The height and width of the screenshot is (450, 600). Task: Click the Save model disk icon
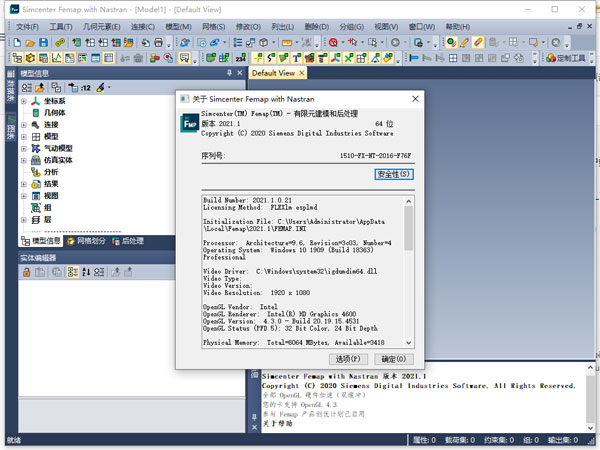click(x=44, y=43)
